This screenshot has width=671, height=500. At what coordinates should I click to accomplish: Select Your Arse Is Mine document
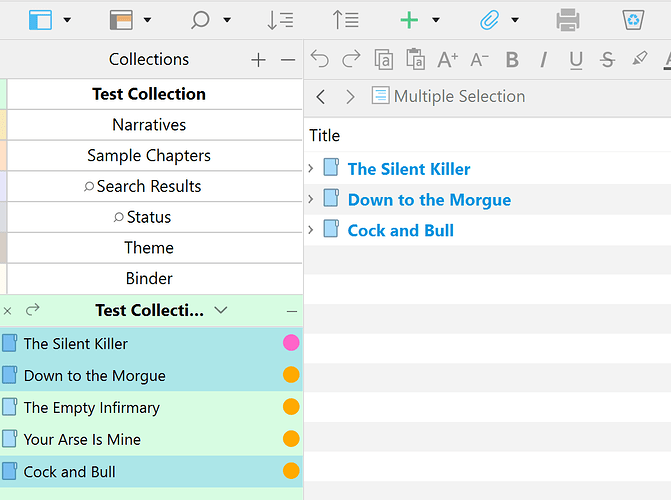[x=82, y=439]
